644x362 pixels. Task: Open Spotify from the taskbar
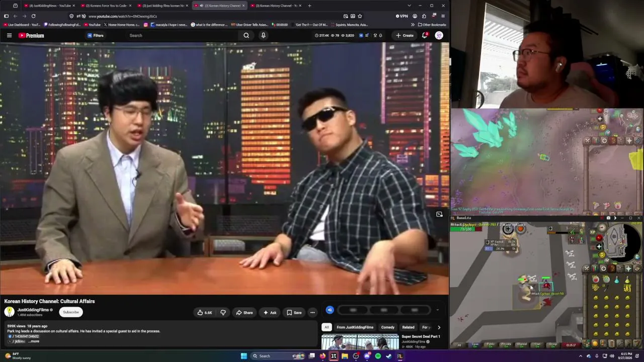point(378,356)
